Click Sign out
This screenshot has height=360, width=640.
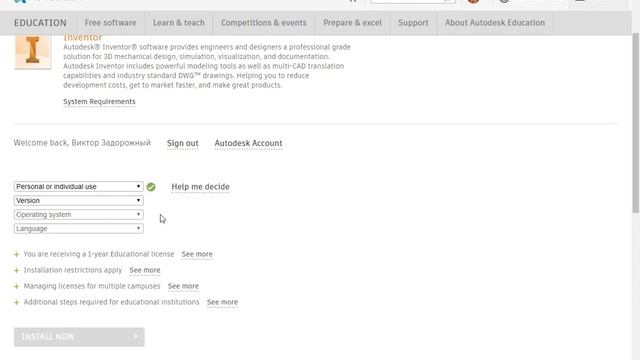[x=182, y=143]
